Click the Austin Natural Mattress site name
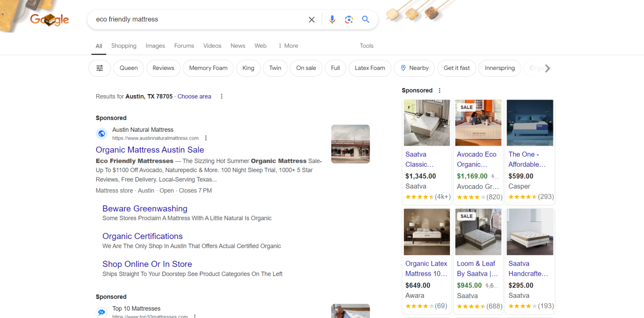The height and width of the screenshot is (318, 644). click(x=143, y=130)
